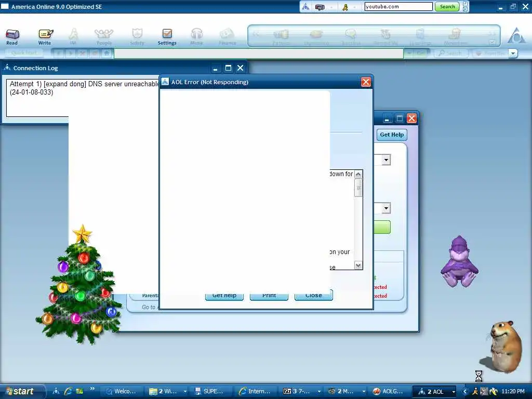Open the dropdown arrow beside Favorites

(x=513, y=54)
